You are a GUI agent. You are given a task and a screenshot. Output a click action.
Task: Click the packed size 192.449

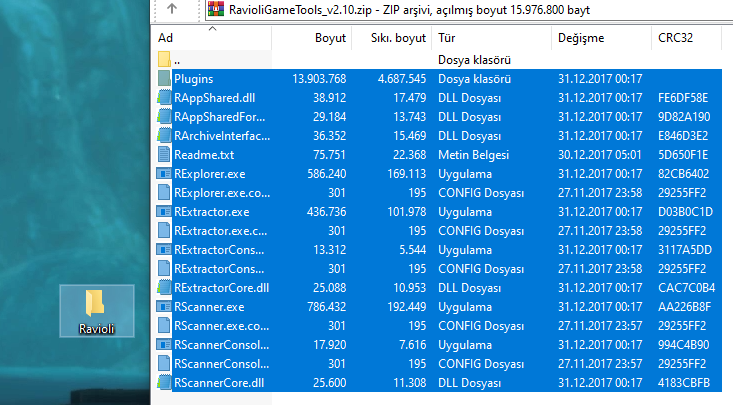tap(406, 307)
